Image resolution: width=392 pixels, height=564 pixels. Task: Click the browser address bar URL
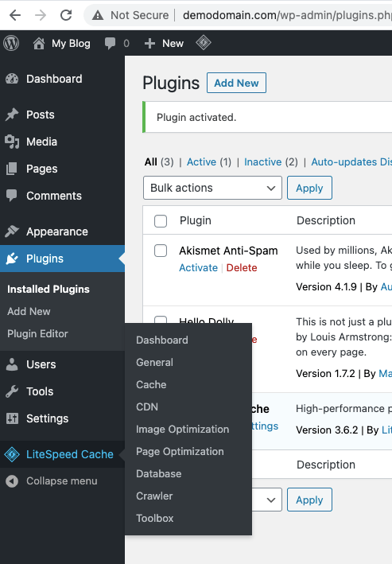coord(286,15)
